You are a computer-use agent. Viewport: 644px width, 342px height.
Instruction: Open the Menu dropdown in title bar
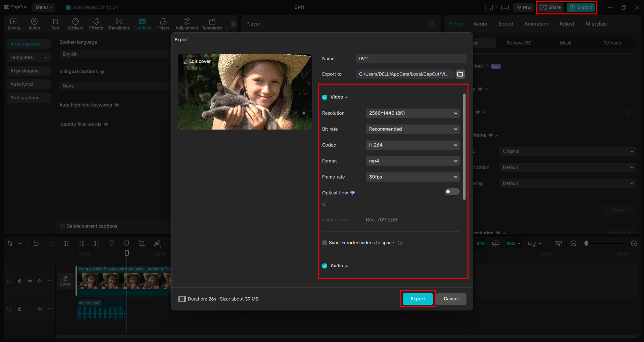[44, 7]
